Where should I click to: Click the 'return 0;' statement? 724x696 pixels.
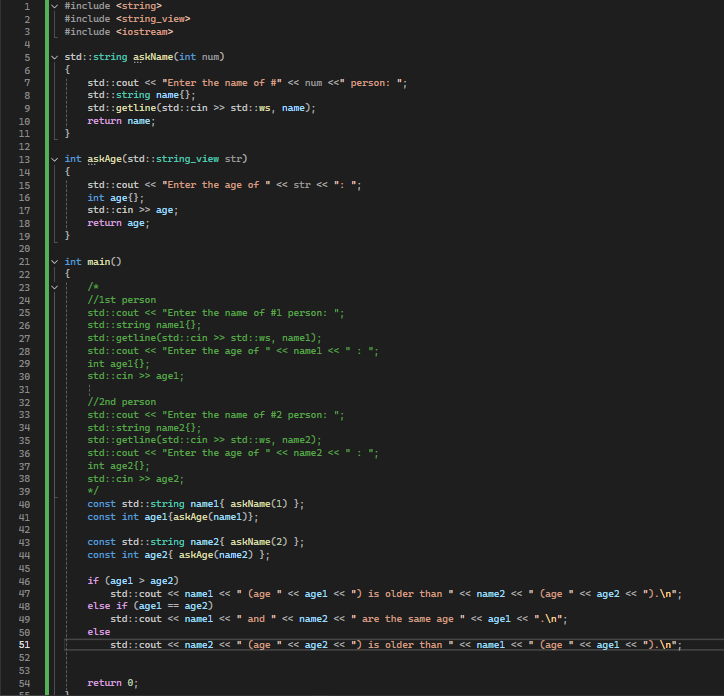[x=112, y=683]
